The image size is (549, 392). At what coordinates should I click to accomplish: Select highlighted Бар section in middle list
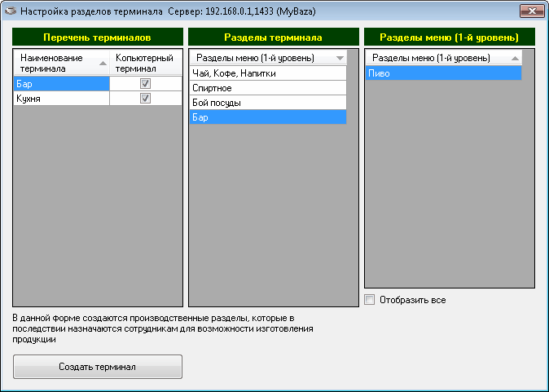click(x=267, y=117)
